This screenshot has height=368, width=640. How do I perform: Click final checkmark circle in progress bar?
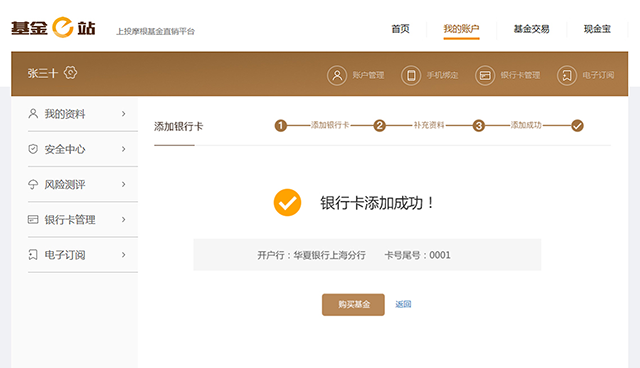(577, 126)
